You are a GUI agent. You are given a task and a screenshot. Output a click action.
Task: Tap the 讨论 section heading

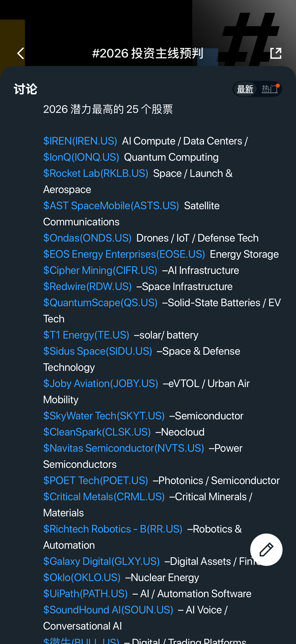[26, 89]
